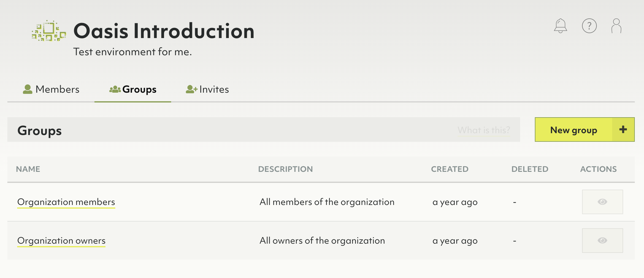Click the Oasis Introduction title
Screen dimensions: 644x278
tap(164, 31)
